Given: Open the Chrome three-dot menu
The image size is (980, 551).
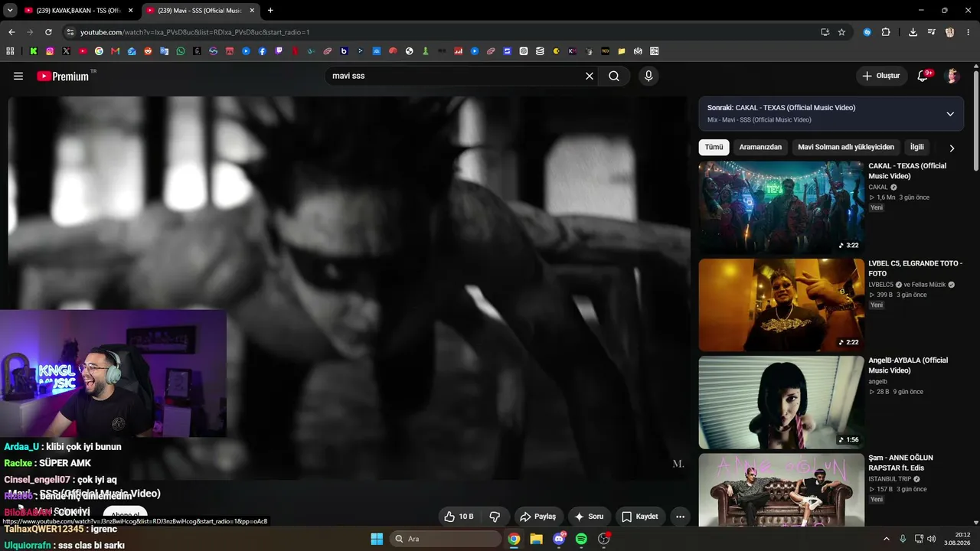Looking at the screenshot, I should (x=969, y=32).
